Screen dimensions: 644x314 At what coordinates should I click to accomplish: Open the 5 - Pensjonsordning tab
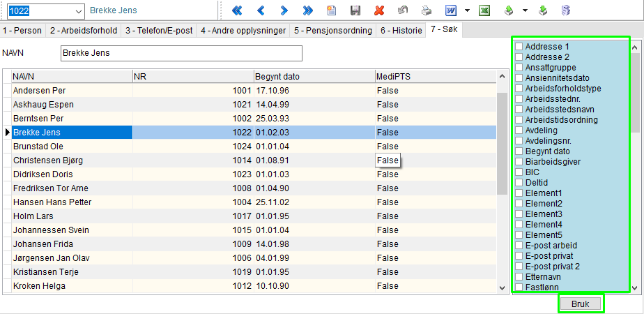click(x=332, y=31)
